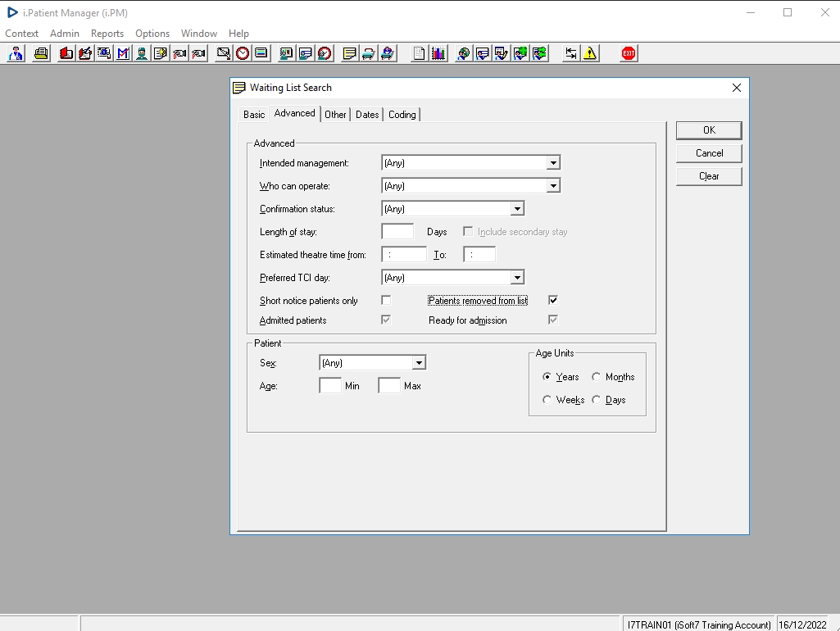Open the Context menu
The image size is (840, 631).
(22, 34)
